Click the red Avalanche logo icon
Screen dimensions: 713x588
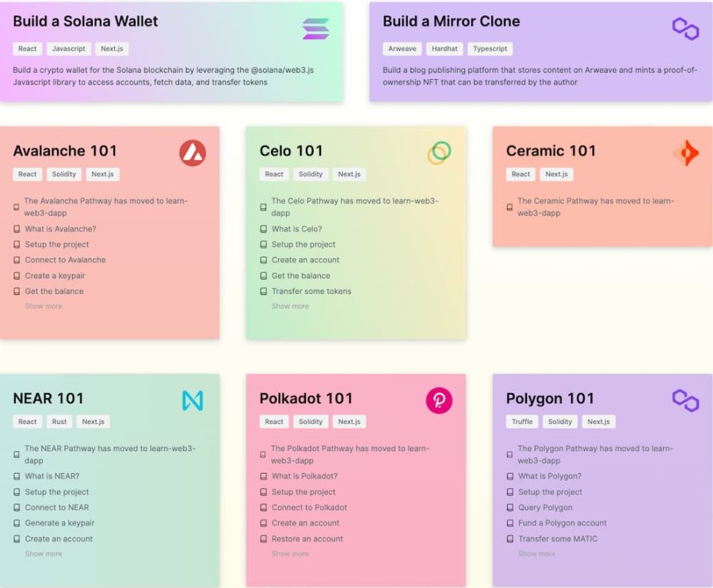pos(193,153)
